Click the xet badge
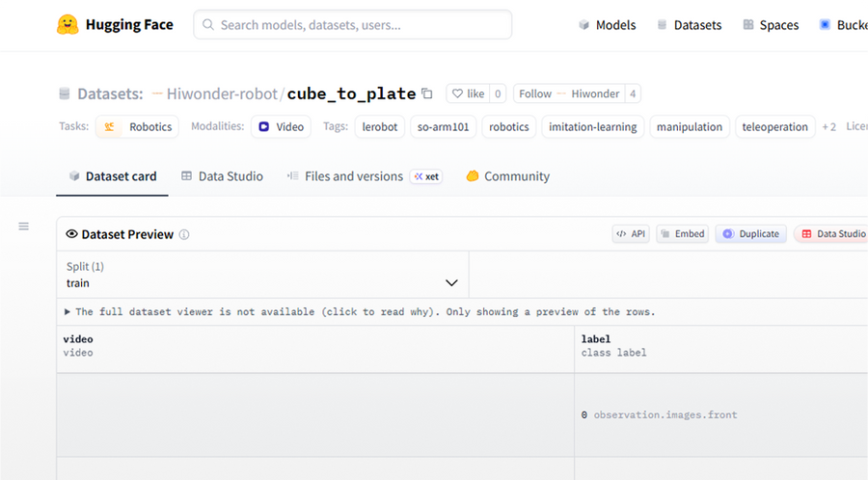The image size is (868, 480). point(426,176)
